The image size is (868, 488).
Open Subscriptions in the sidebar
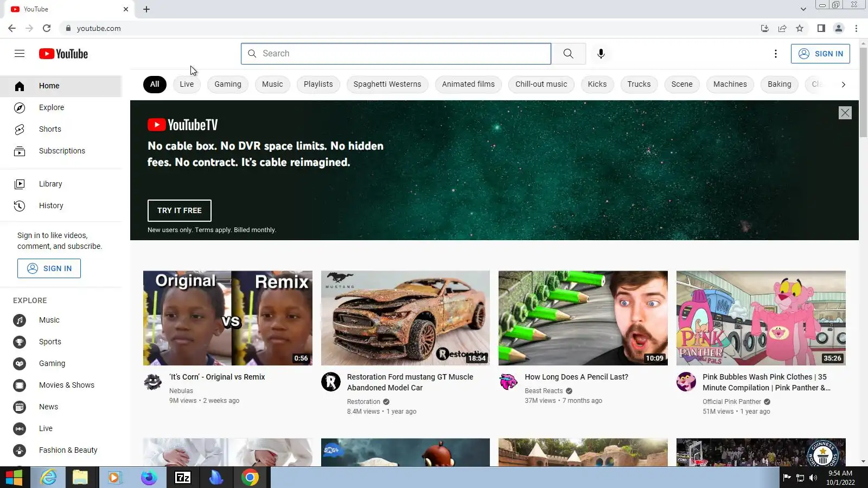61,151
